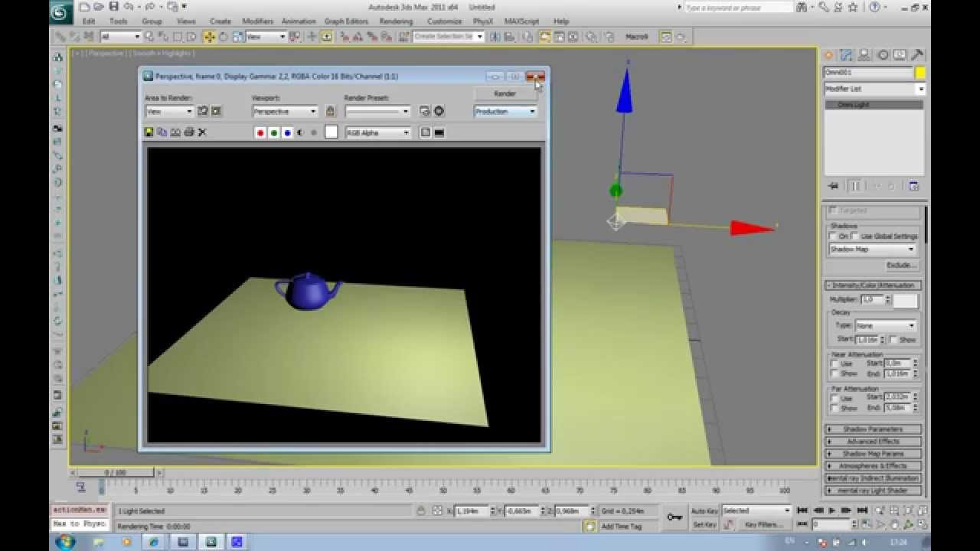Click the set key (key) icon

[x=675, y=517]
